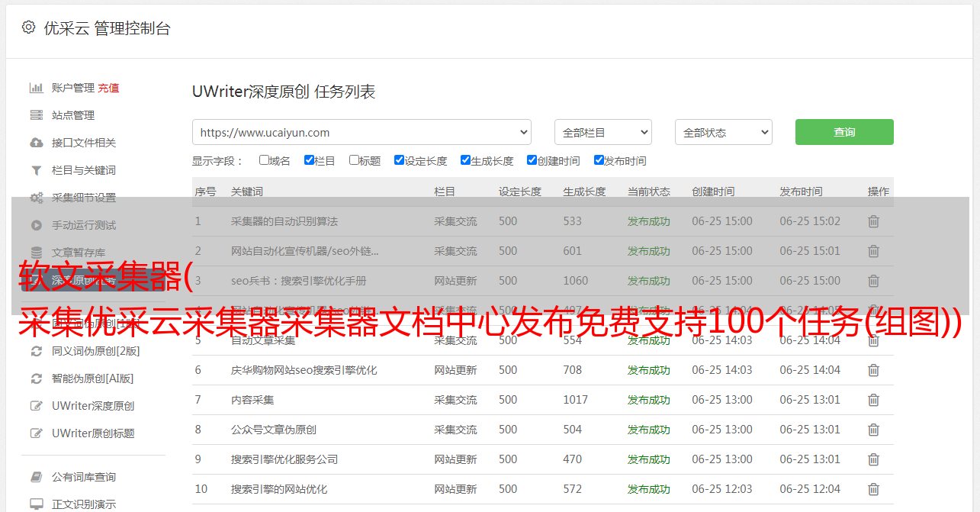Select 智能伪原创[AI版] from the sidebar
The width and height of the screenshot is (980, 512).
(93, 378)
